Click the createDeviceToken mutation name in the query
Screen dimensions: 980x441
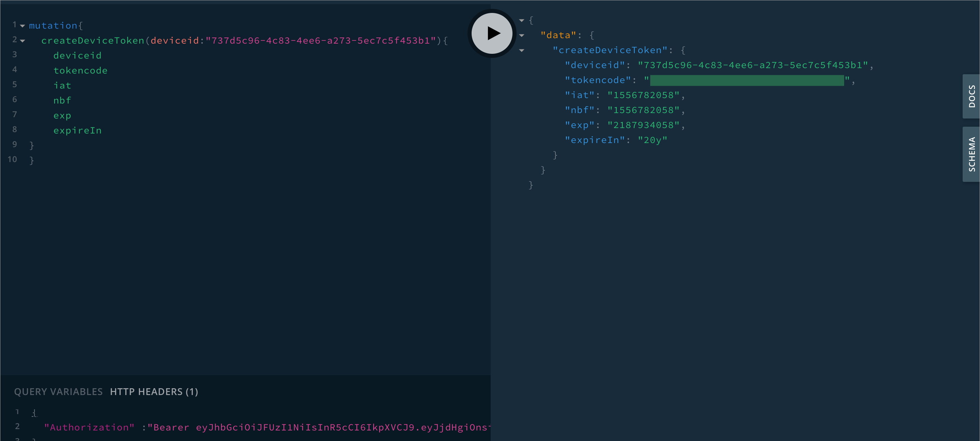(93, 40)
